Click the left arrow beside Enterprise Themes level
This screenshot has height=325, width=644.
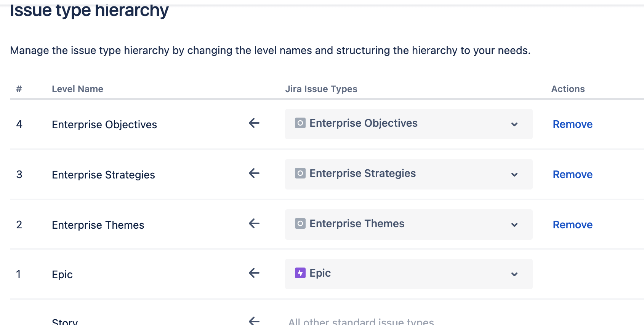click(254, 223)
